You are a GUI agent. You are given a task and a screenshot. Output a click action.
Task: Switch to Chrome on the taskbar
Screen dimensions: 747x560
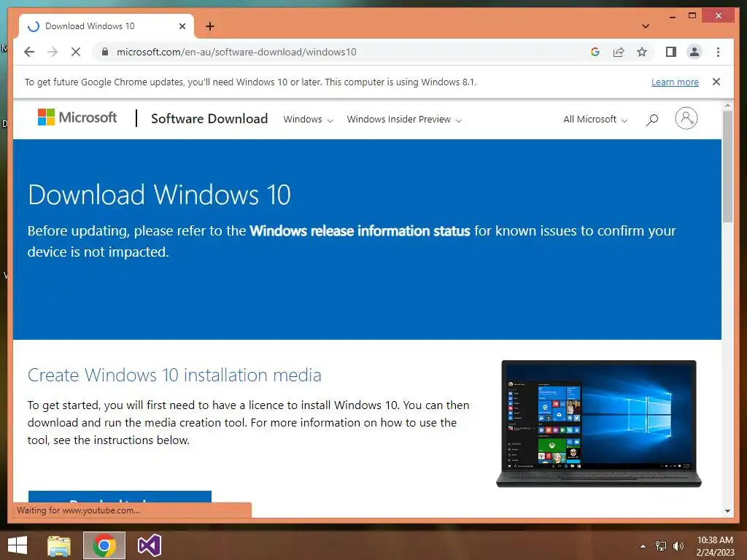click(104, 545)
